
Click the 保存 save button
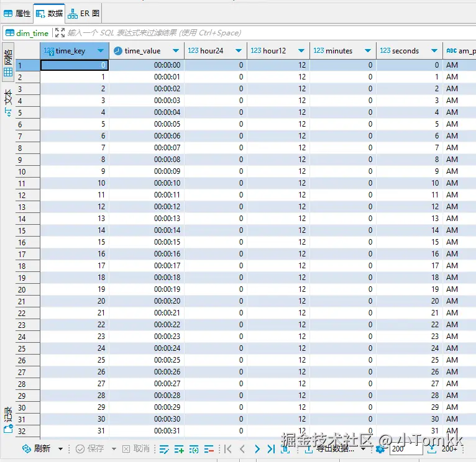coord(89,448)
